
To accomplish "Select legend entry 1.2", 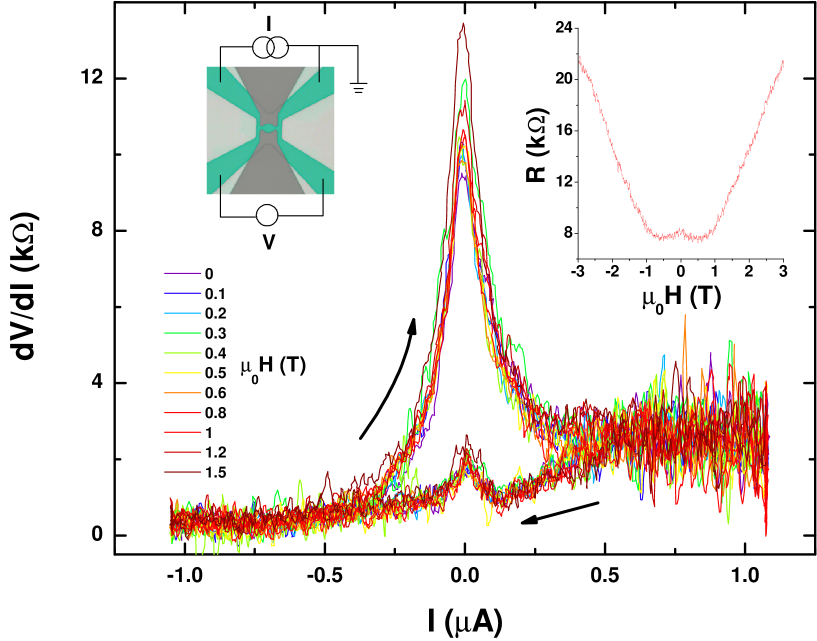I will click(x=195, y=452).
